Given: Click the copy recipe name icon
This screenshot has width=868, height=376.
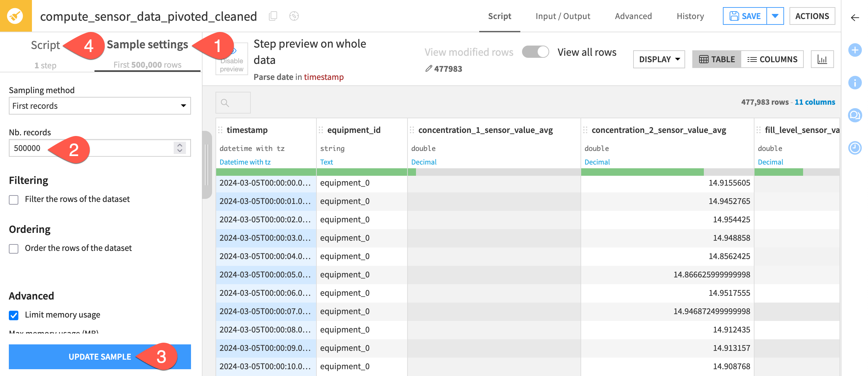Looking at the screenshot, I should 273,16.
